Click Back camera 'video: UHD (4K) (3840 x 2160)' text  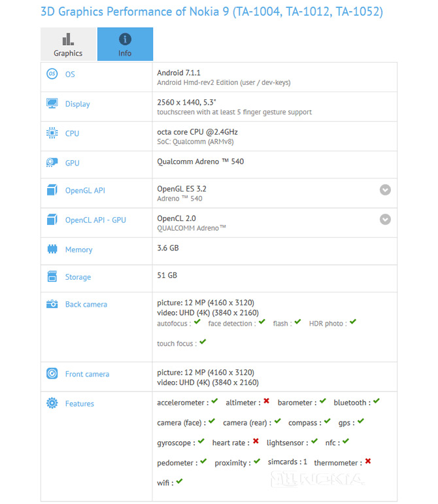point(208,312)
